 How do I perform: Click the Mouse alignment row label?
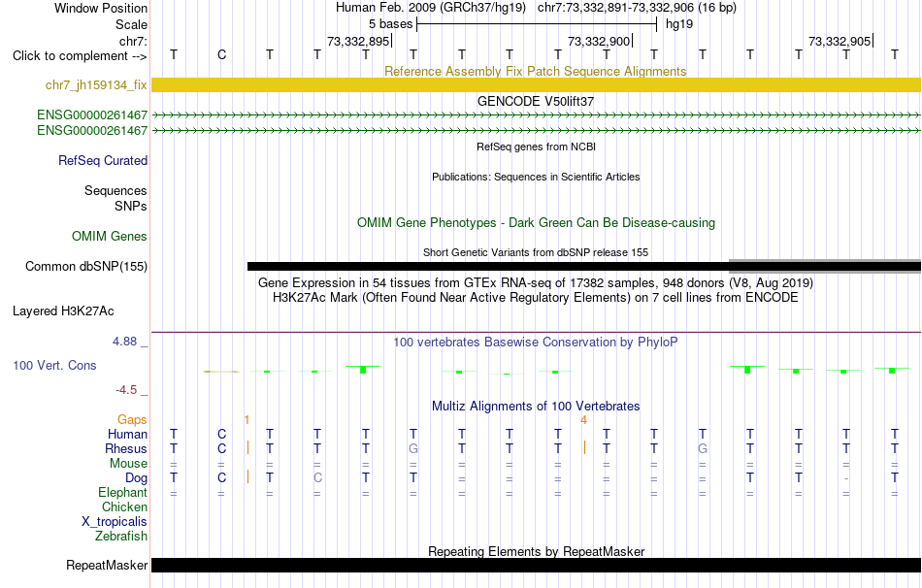pos(128,464)
